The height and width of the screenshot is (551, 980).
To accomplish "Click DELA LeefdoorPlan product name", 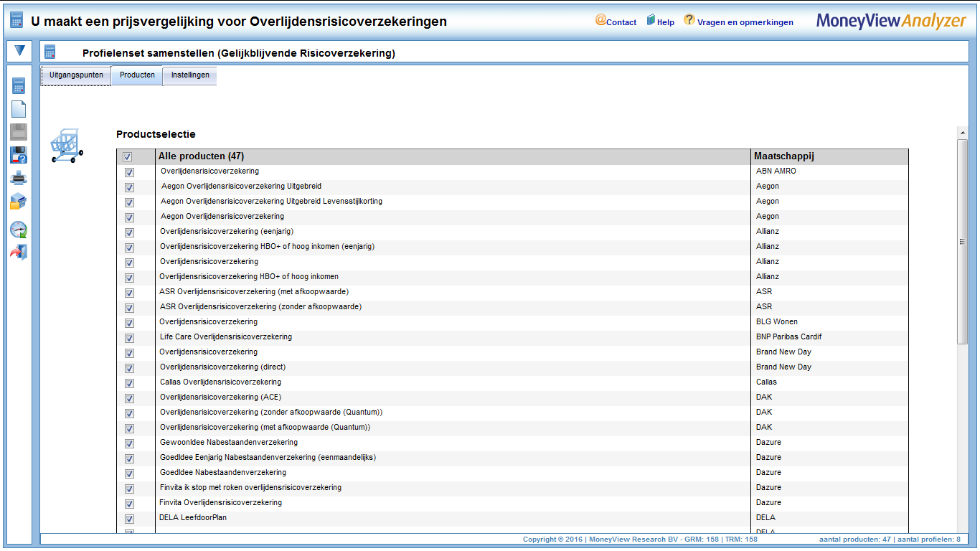I will pos(193,517).
